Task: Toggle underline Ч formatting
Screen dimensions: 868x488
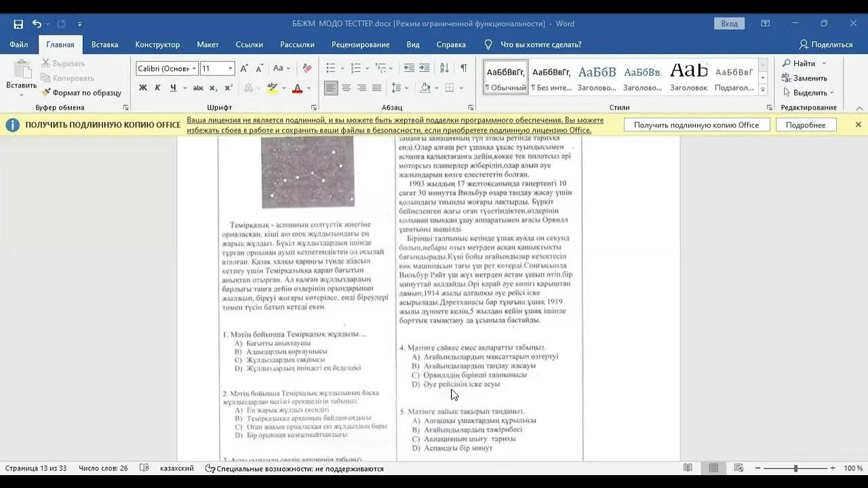Action: (x=173, y=88)
